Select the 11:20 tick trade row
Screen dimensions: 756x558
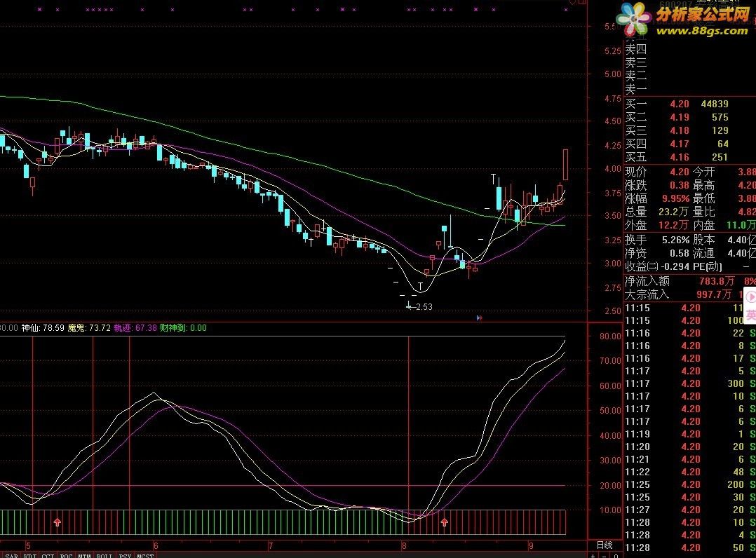click(x=690, y=447)
